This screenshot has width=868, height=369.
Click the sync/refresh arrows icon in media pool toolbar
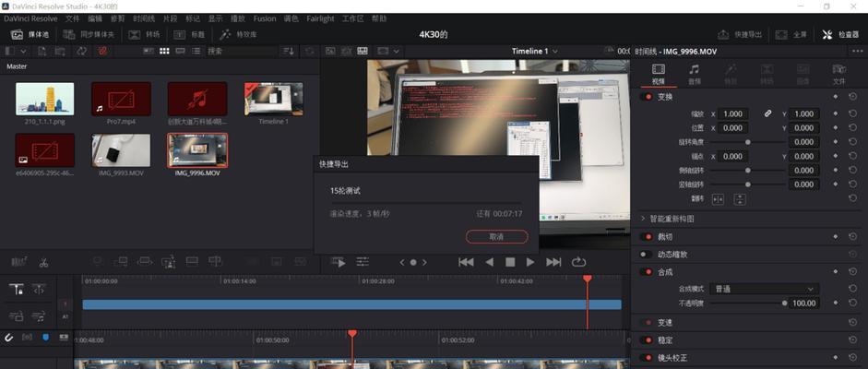(x=82, y=51)
